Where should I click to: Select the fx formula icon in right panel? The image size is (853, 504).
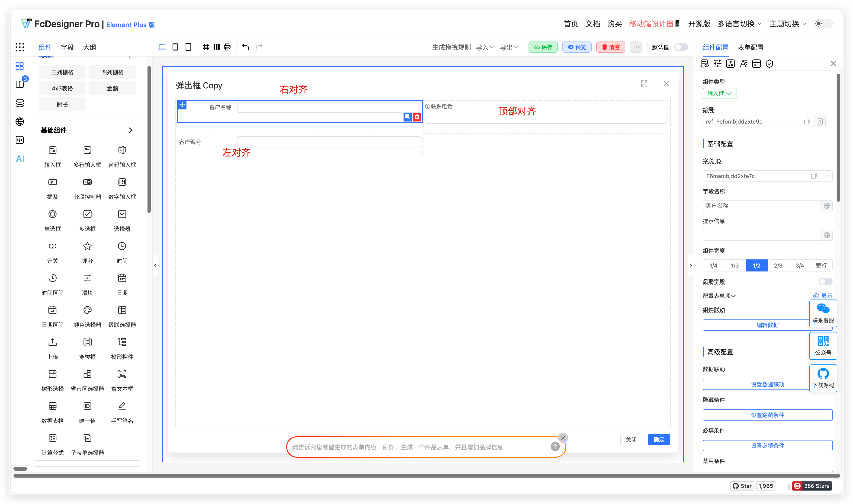pyautogui.click(x=731, y=64)
